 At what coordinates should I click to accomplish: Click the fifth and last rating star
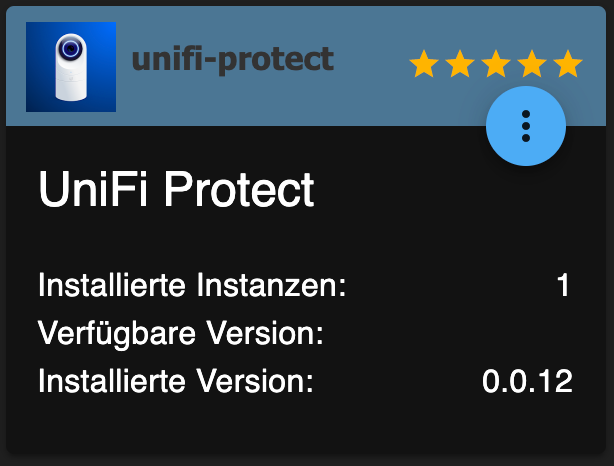[568, 63]
